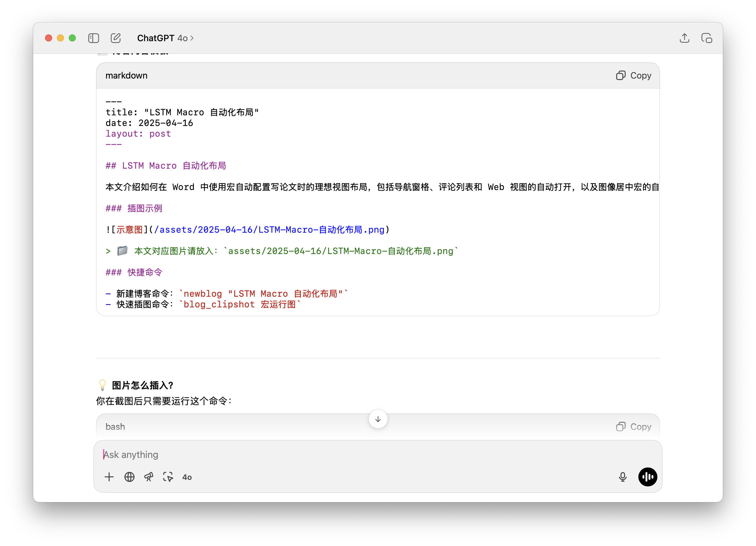Start a new chat with compose icon
The image size is (756, 546).
[x=116, y=38]
